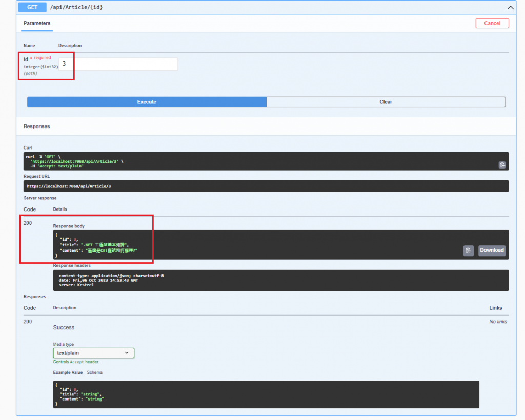Click the curl command code block
The height and width of the screenshot is (420, 525).
click(x=266, y=161)
